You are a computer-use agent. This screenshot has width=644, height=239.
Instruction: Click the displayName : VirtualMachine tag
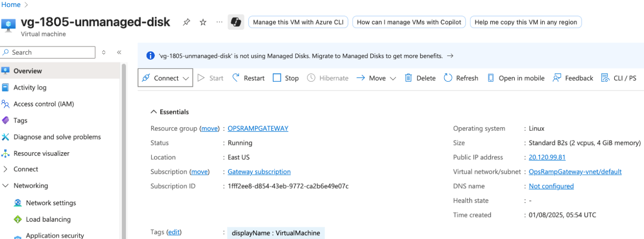[x=276, y=233]
